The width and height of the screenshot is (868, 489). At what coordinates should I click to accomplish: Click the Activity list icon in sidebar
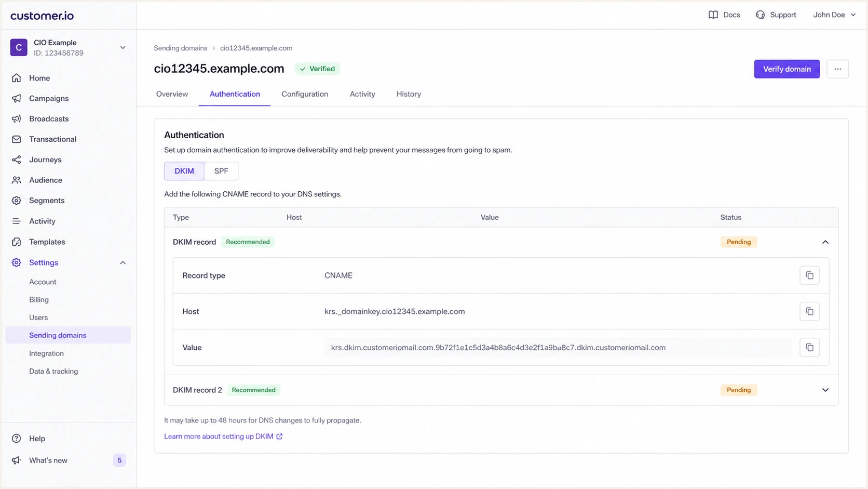click(17, 221)
